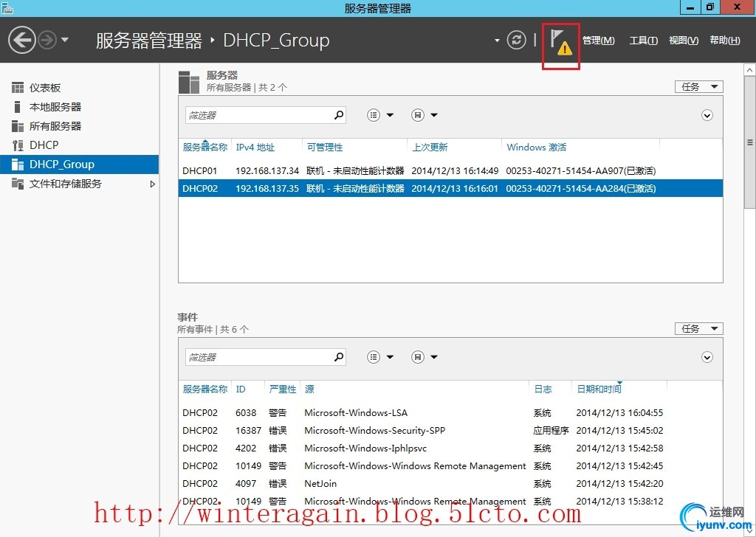The width and height of the screenshot is (756, 537).
Task: Click the refresh icon in header
Action: (516, 40)
